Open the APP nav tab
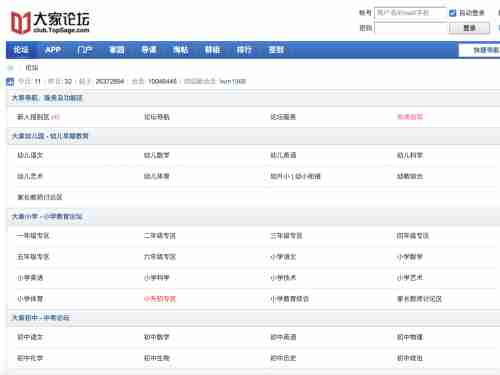Screen dimensions: 500x375 pyautogui.click(x=53, y=50)
